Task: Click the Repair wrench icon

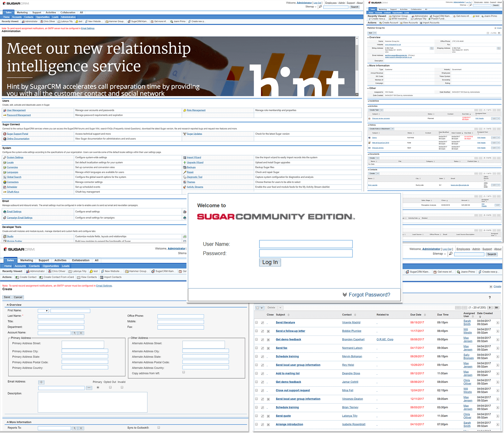Action: tap(185, 172)
